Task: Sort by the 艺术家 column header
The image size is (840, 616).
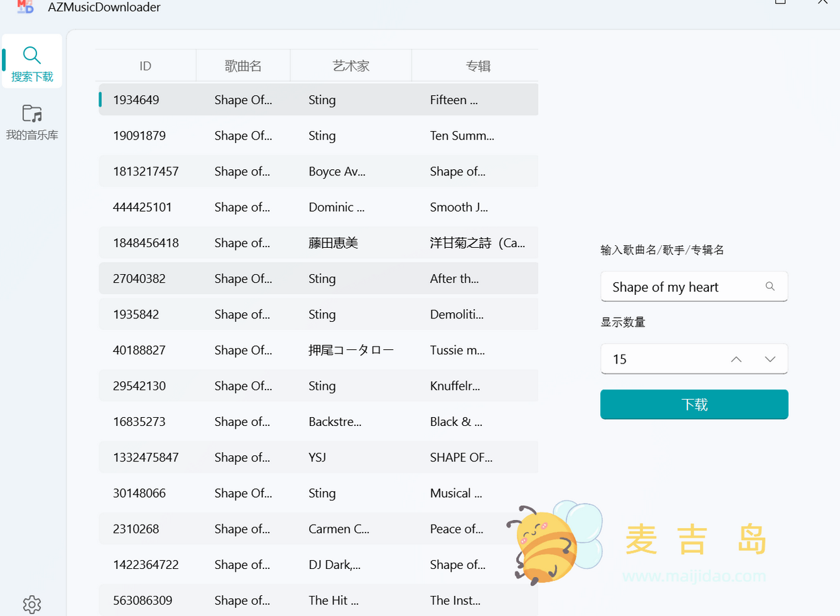Action: pyautogui.click(x=351, y=66)
